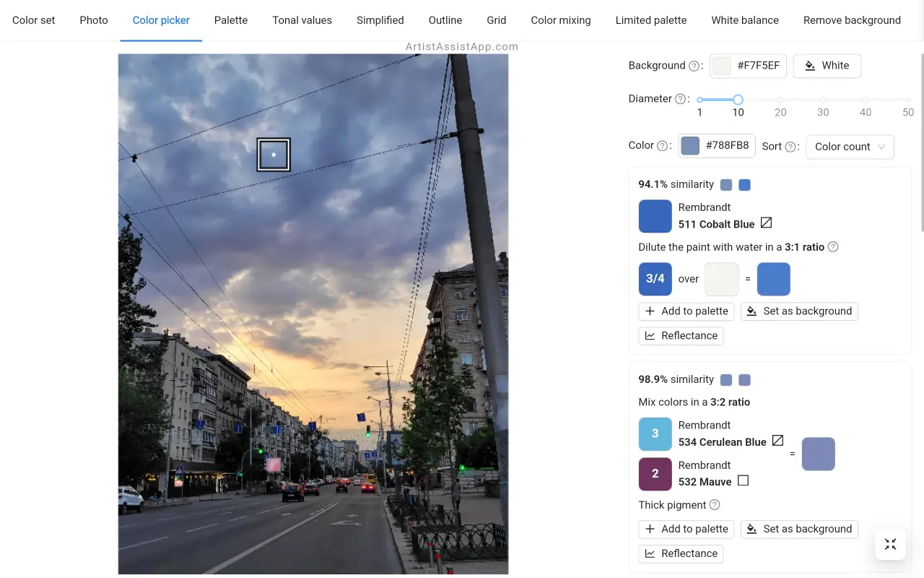Set Cobalt Blue mix as background
The height and width of the screenshot is (578, 924).
coord(799,311)
